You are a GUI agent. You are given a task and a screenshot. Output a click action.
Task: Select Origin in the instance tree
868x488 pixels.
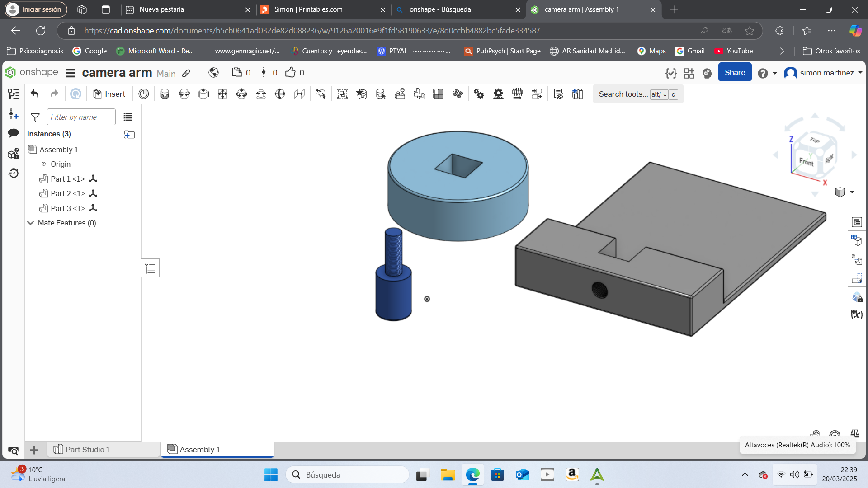coord(61,164)
